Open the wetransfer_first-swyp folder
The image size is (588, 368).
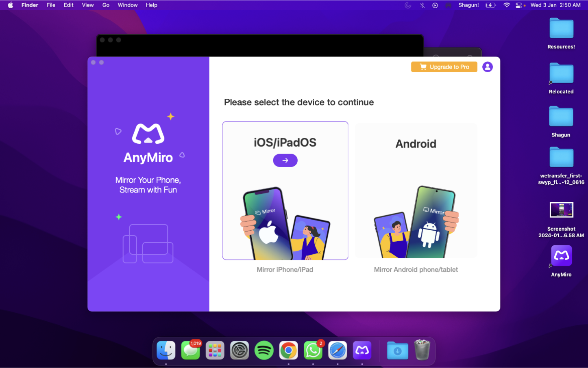click(x=561, y=157)
